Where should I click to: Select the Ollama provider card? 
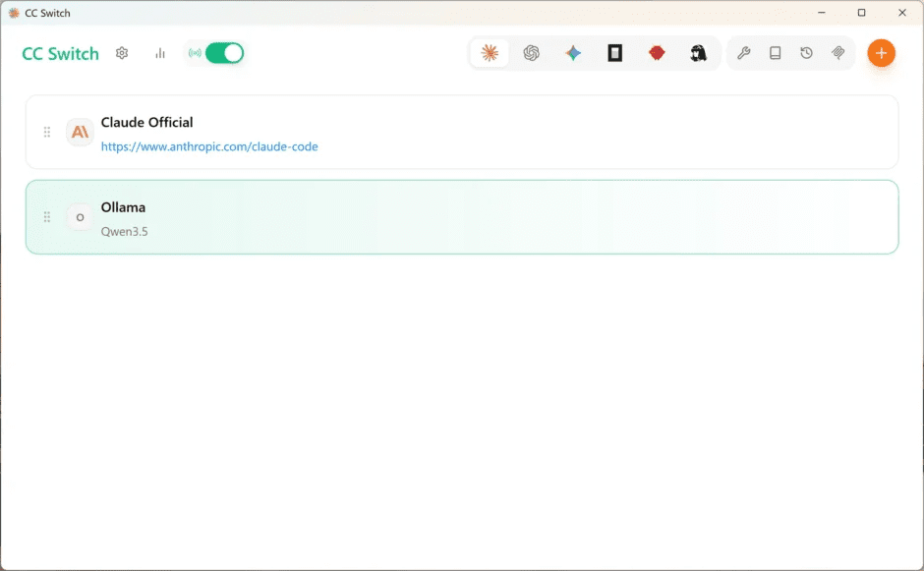click(462, 217)
